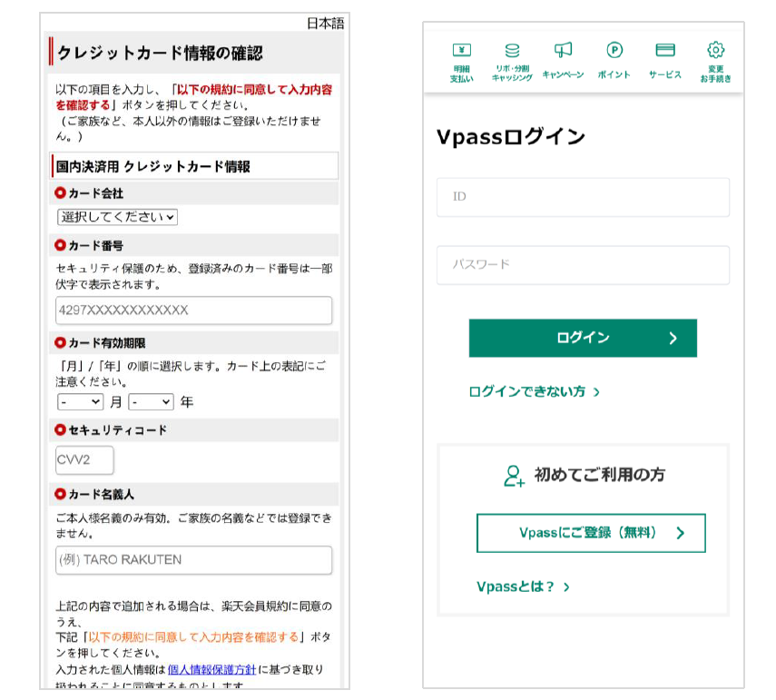The height and width of the screenshot is (700, 776).
Task: Open the ログインできない方 link
Action: pyautogui.click(x=534, y=392)
